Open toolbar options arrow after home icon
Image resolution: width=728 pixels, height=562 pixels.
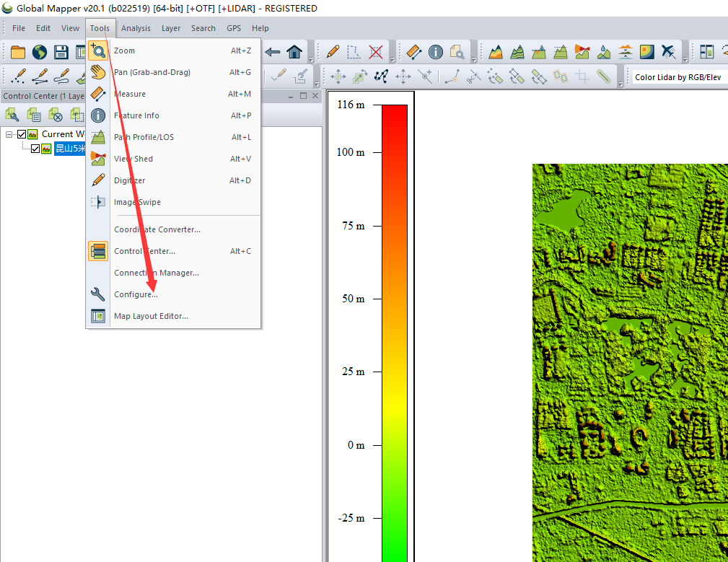[310, 59]
